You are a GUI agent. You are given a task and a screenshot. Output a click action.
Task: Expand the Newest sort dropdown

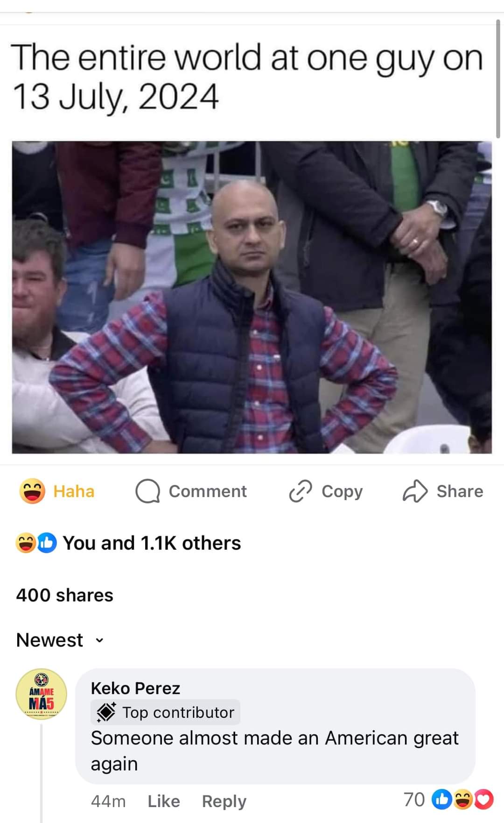[x=60, y=640]
